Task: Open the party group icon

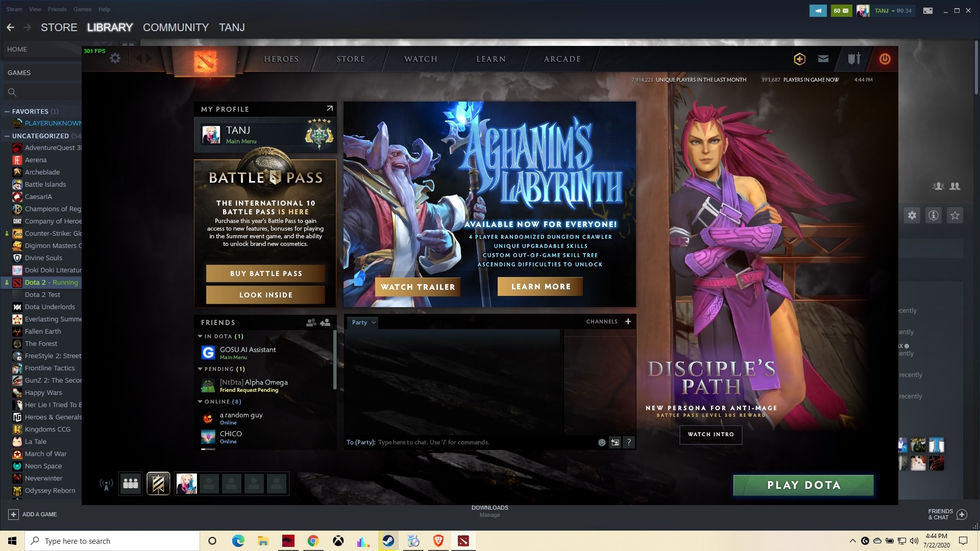Action: tap(131, 484)
